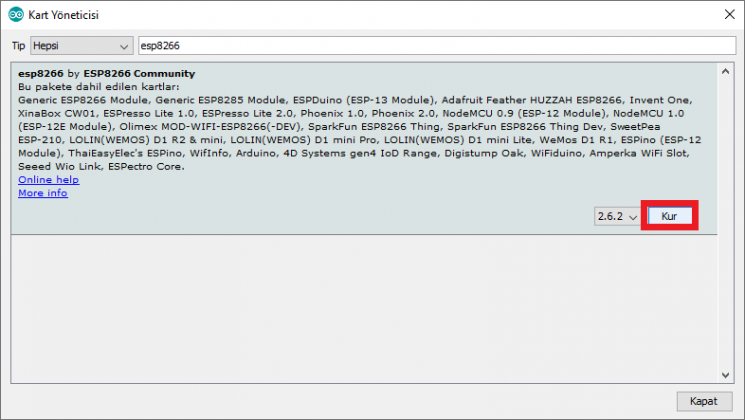This screenshot has width=745, height=420.
Task: Click the Tip label
Action: point(18,46)
